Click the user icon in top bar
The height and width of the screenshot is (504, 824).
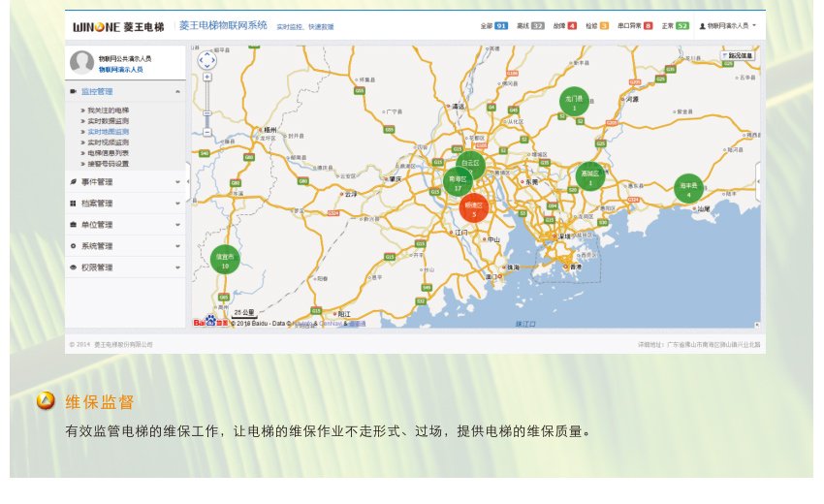pyautogui.click(x=702, y=26)
